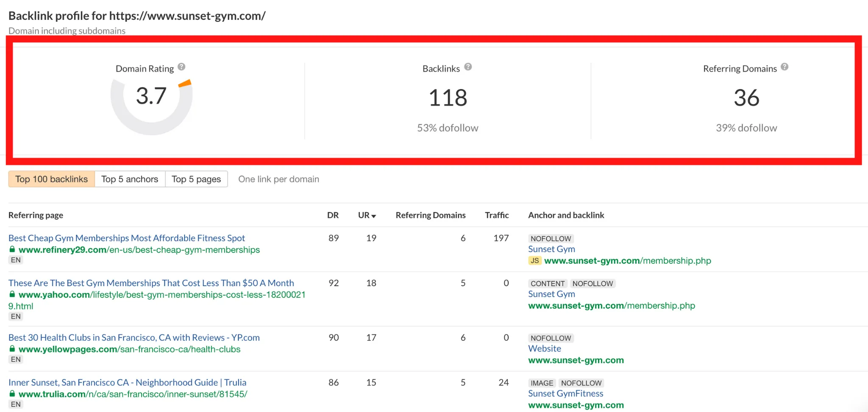The height and width of the screenshot is (412, 868).
Task: Switch to the Top 5 anchors tab
Action: click(x=130, y=179)
